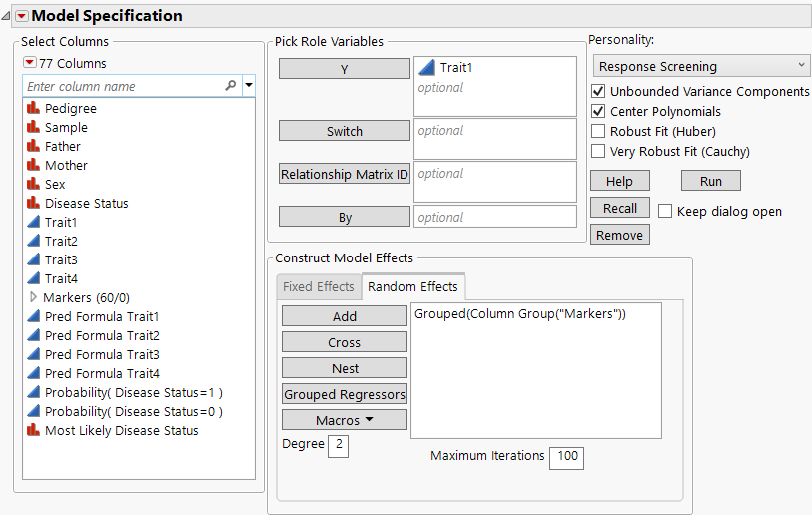Select the Pedigree nominal column icon
Image resolution: width=812 pixels, height=515 pixels.
(33, 108)
